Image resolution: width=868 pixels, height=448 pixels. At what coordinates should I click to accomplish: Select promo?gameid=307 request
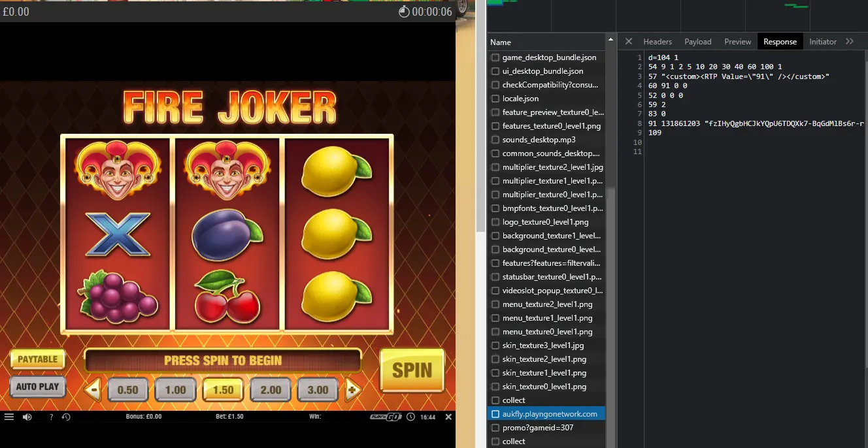(x=546, y=428)
